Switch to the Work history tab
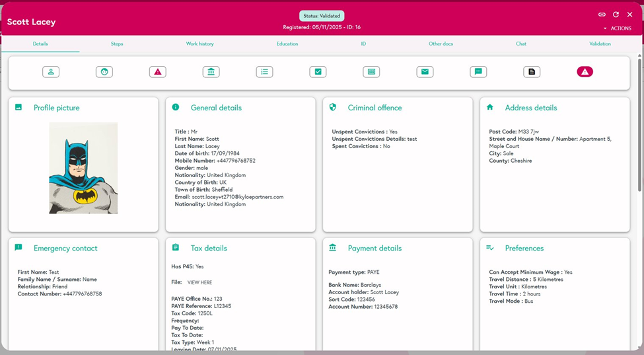 click(199, 44)
